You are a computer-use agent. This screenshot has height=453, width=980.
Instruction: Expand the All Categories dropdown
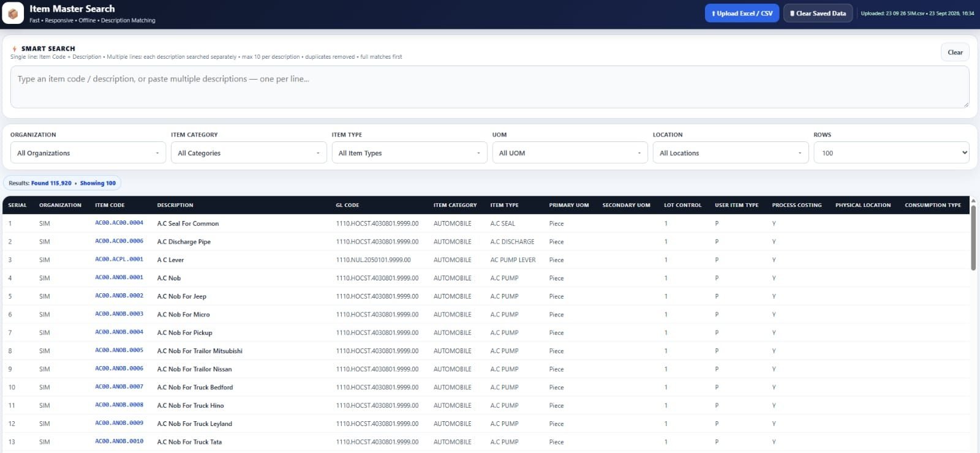(249, 153)
